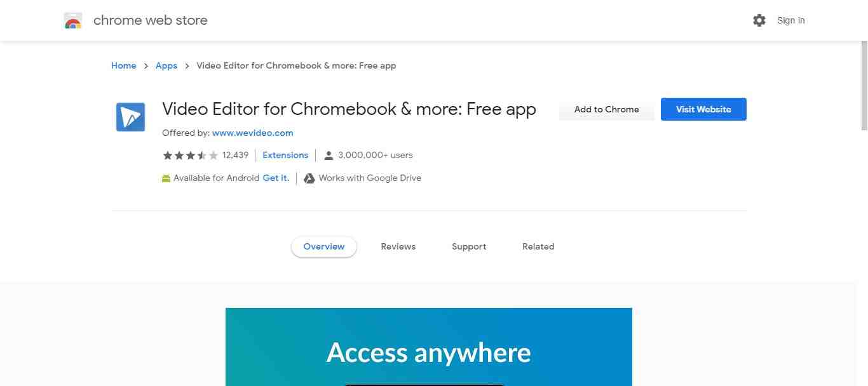Click the 12,439 ratings count
Viewport: 868px width, 386px height.
point(235,155)
